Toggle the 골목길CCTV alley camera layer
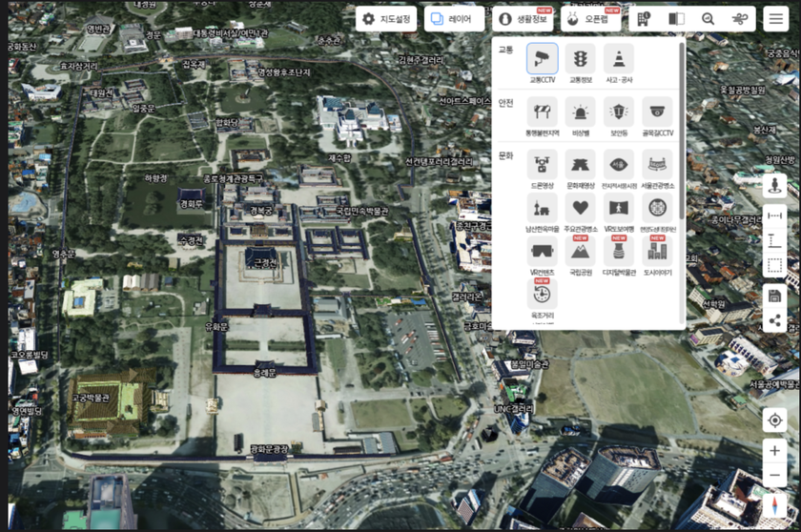Screen dimensions: 801x532 pos(657,113)
